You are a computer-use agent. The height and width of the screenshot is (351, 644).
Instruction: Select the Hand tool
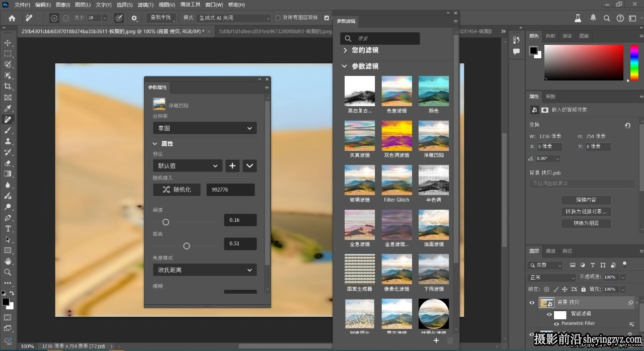tap(8, 261)
